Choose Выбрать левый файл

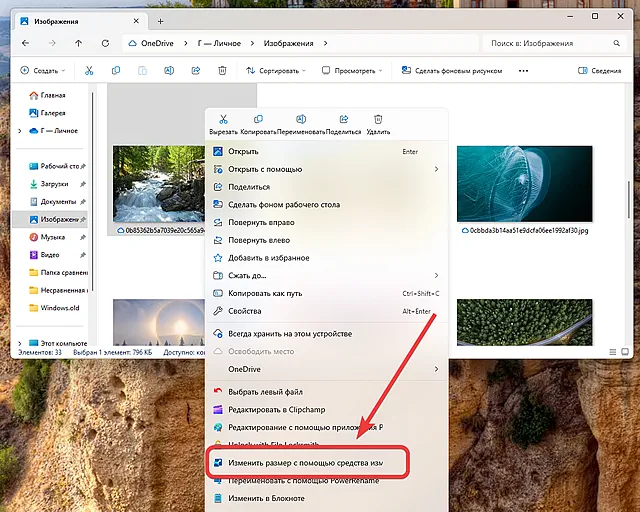coord(327,392)
